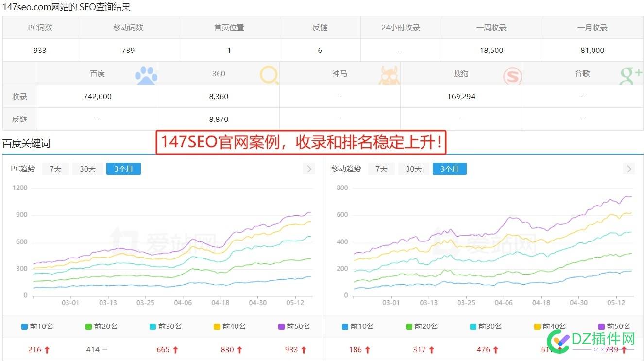
Task: Expand PC trend chart next arrow
Action: [x=309, y=169]
